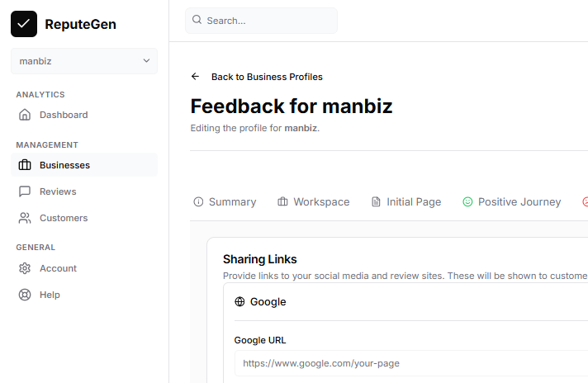Viewport: 588px width, 383px height.
Task: Switch to the Workspace tab
Action: [314, 202]
